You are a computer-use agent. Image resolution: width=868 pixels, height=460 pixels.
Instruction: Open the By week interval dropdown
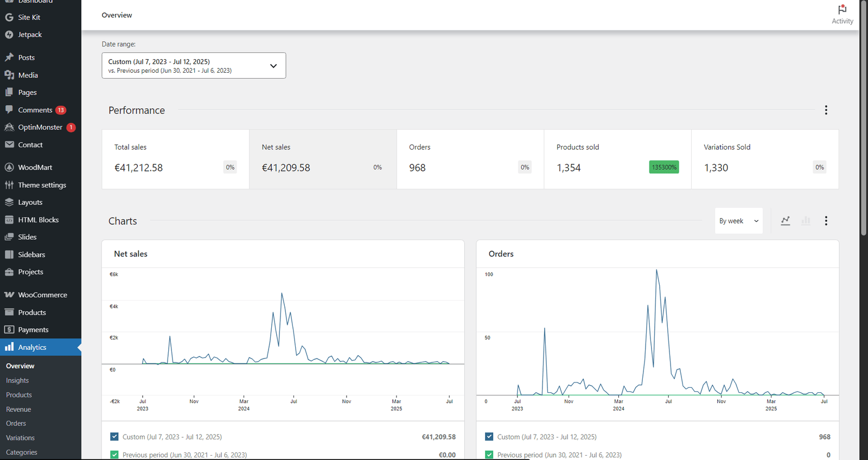tap(739, 221)
